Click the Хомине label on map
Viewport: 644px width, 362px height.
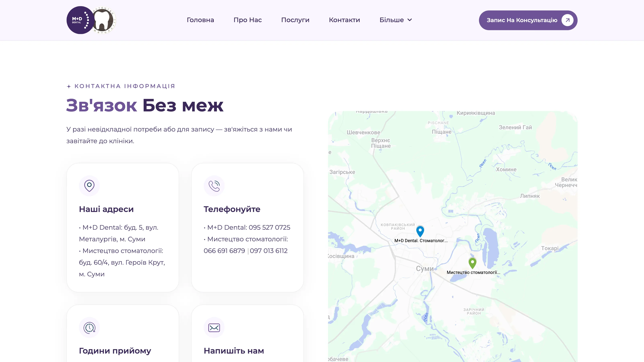[506, 169]
